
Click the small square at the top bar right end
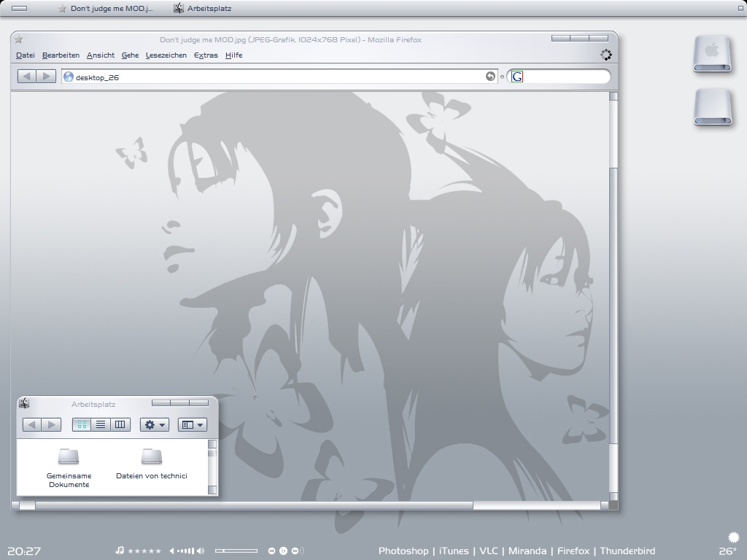pyautogui.click(x=741, y=8)
